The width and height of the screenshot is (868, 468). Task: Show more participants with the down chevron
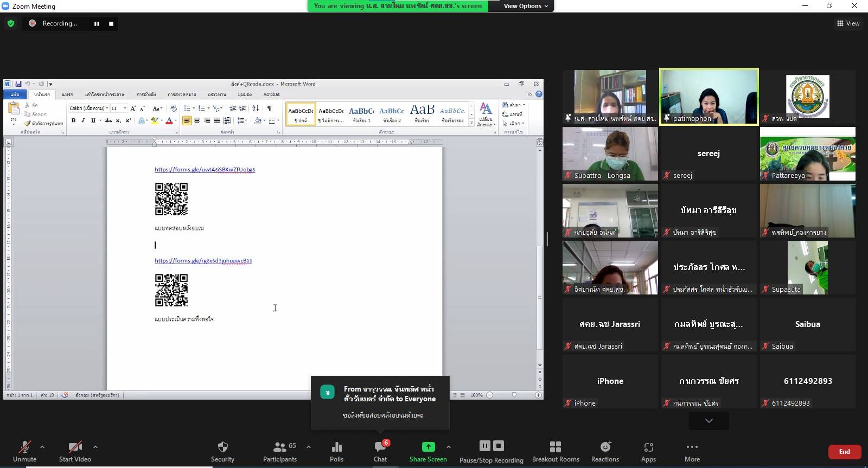[x=709, y=420]
